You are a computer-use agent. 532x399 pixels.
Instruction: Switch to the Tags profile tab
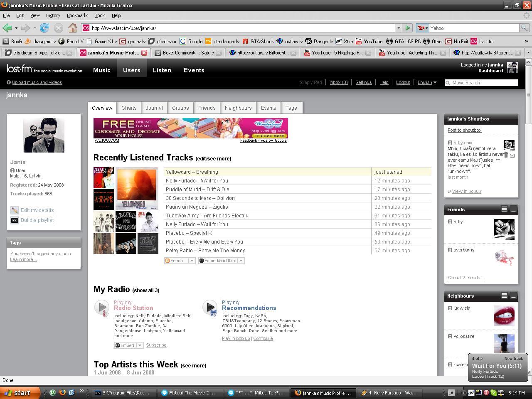click(x=291, y=108)
